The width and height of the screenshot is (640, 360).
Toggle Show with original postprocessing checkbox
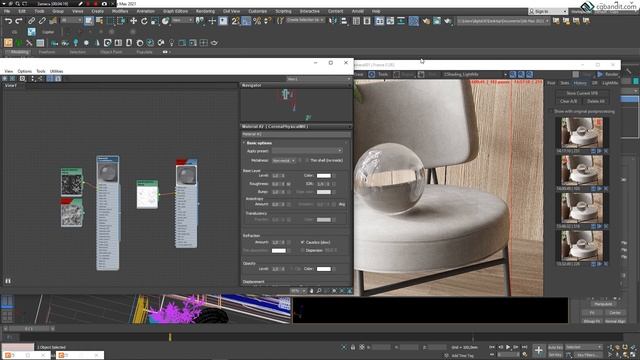tap(551, 111)
